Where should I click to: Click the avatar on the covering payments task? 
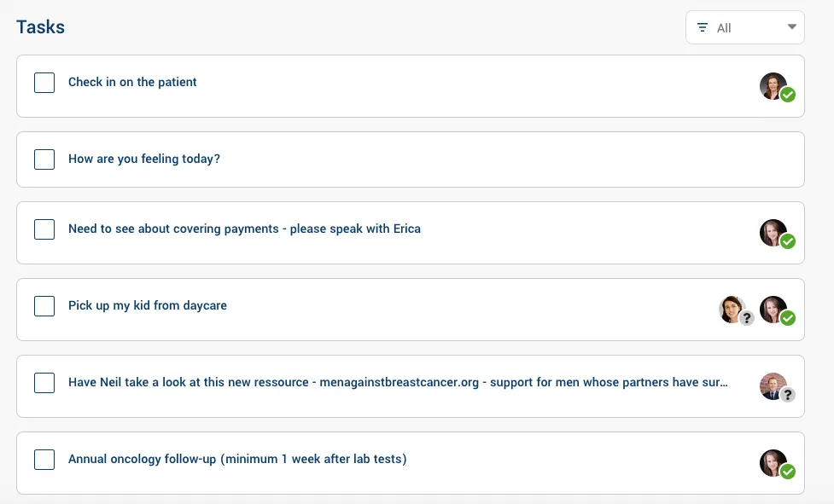(773, 232)
